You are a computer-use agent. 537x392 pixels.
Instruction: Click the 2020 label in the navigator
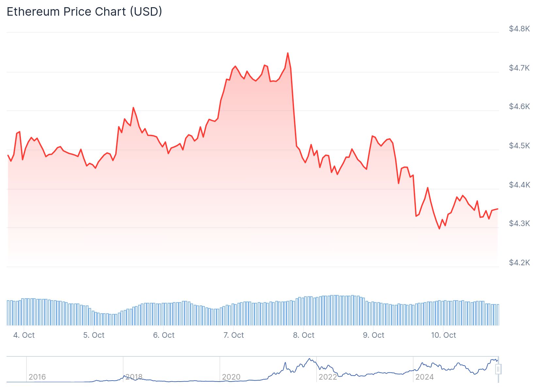[231, 377]
